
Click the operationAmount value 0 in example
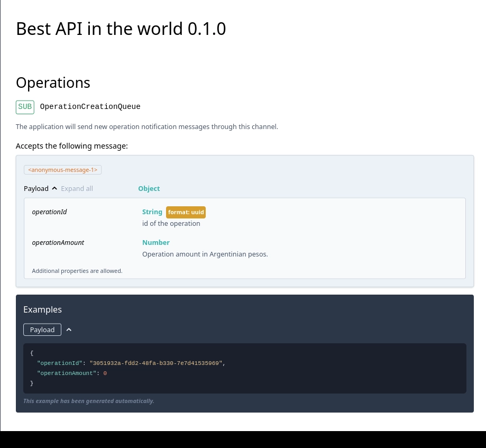pos(105,373)
